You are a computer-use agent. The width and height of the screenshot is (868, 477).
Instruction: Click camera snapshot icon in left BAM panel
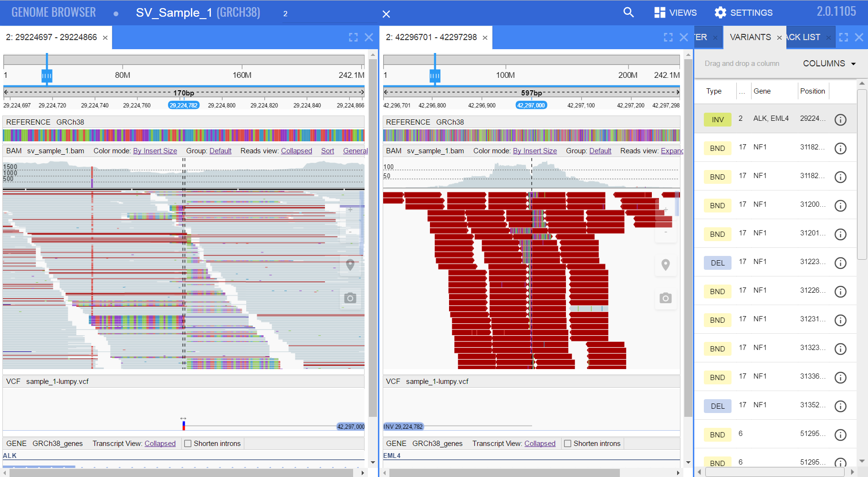point(350,298)
